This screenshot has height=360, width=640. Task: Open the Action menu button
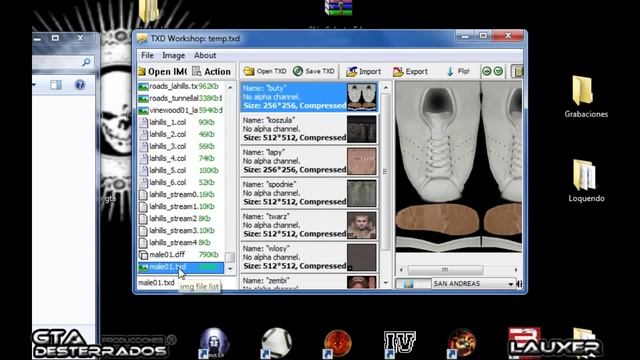coord(212,72)
